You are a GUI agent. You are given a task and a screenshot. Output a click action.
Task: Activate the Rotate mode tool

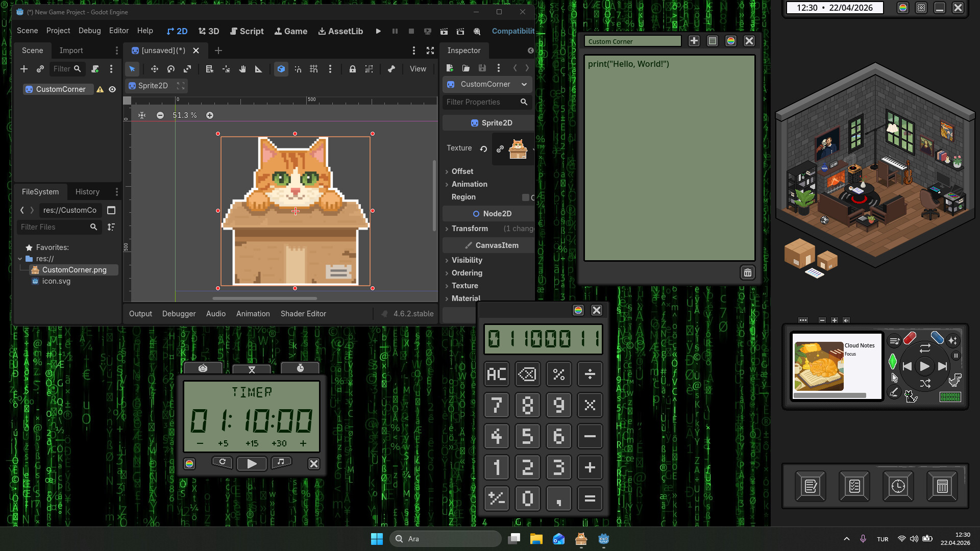click(x=171, y=69)
